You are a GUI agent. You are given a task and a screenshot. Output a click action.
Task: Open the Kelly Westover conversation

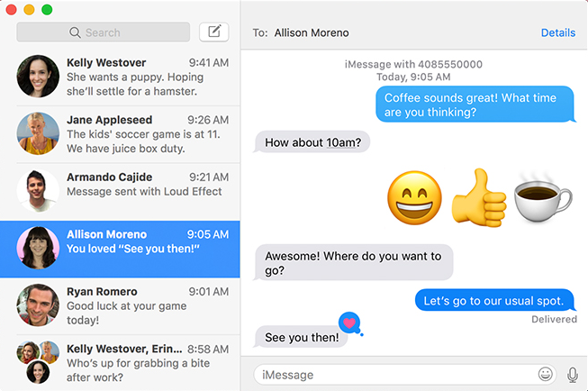[x=120, y=77]
